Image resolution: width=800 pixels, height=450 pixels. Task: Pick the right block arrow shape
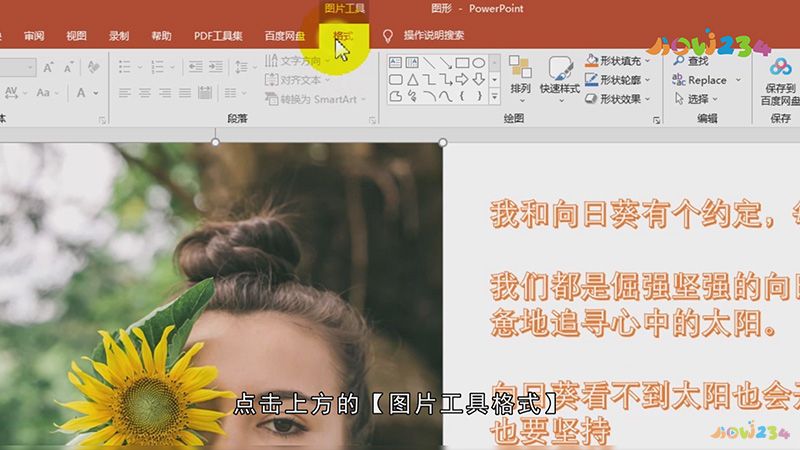pos(462,80)
